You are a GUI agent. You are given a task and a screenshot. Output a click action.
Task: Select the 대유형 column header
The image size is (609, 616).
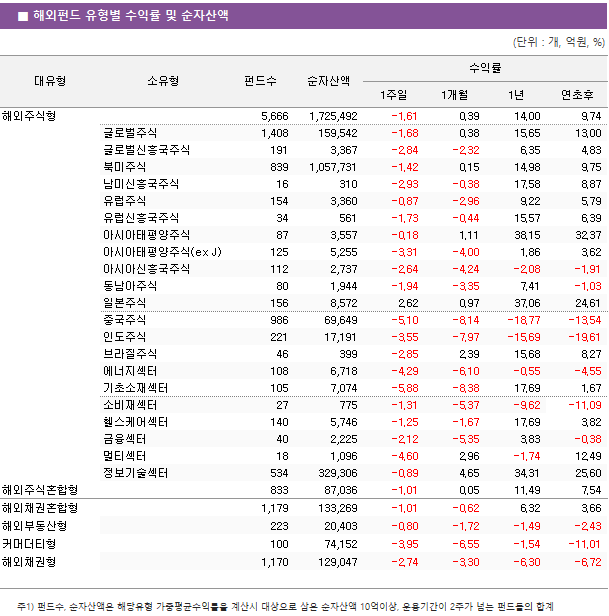[x=50, y=81]
